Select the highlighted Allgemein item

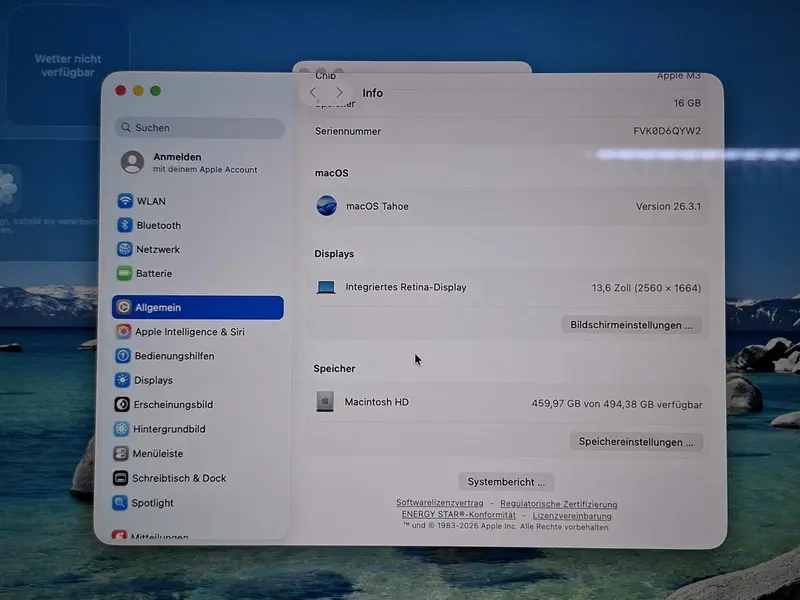point(198,308)
